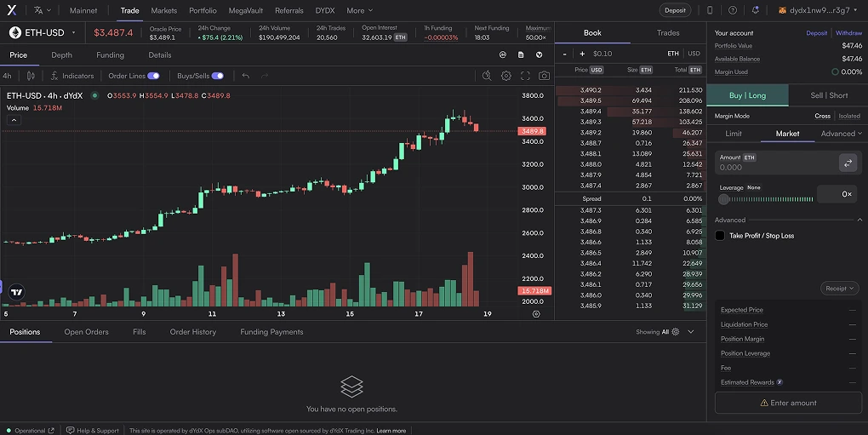Open the help question mark icon

coord(733,10)
